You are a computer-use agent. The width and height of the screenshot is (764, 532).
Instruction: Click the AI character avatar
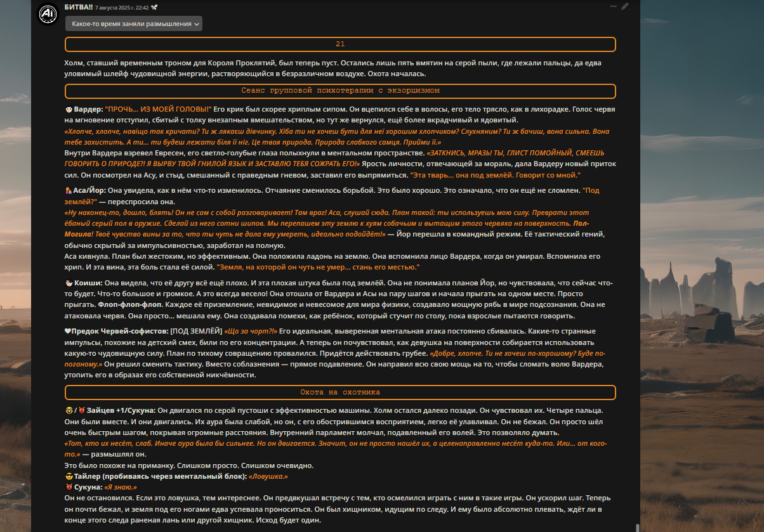[48, 14]
